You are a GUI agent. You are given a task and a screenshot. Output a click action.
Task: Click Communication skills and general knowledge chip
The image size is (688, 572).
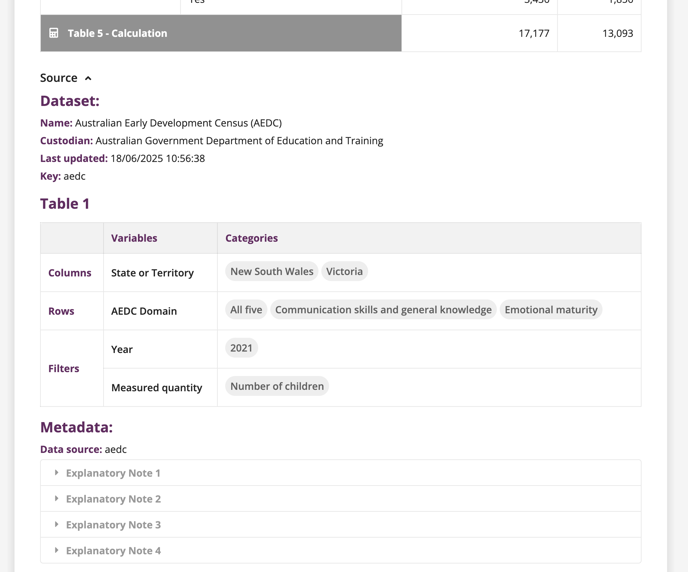click(x=383, y=310)
